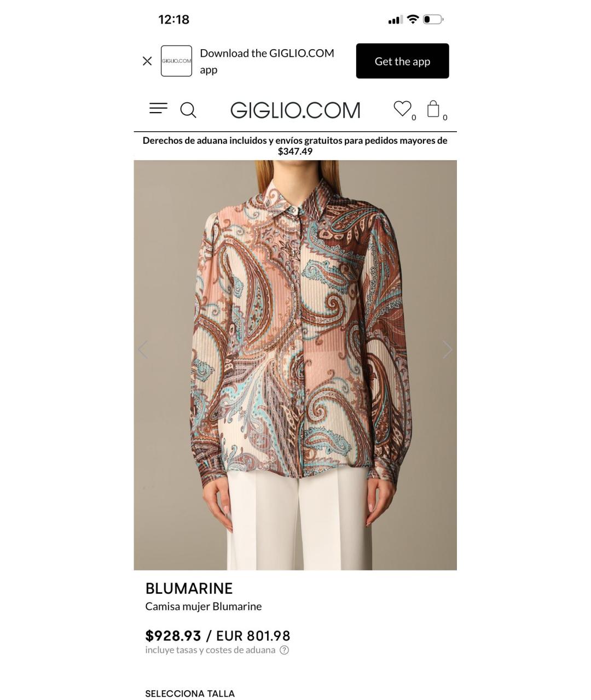Tap the $928.93 / EUR 801.98 price
Screen dimensions: 591x700
coord(218,635)
